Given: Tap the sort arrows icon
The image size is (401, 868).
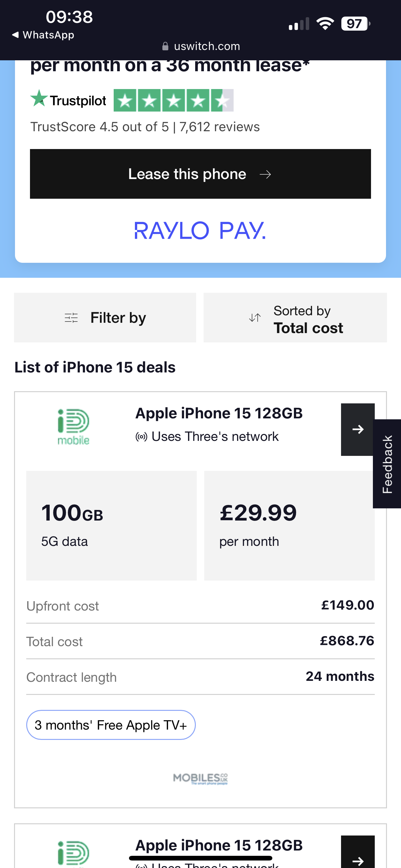Looking at the screenshot, I should pyautogui.click(x=255, y=317).
